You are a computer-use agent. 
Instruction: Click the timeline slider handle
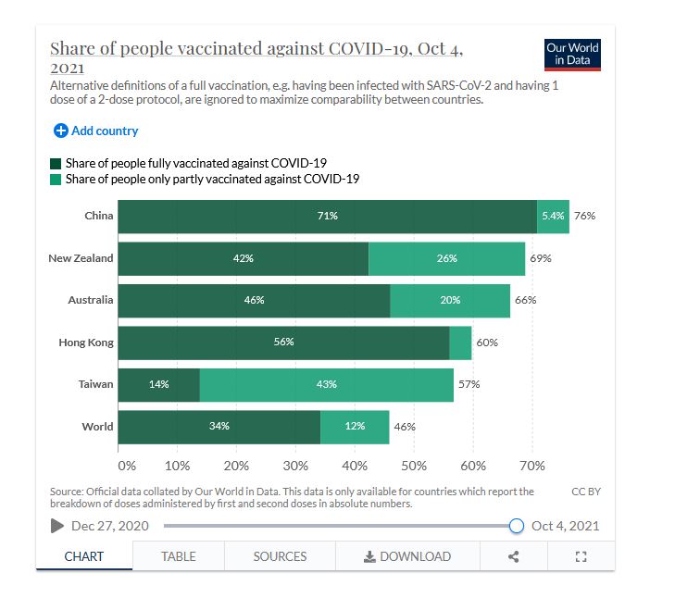coord(517,526)
